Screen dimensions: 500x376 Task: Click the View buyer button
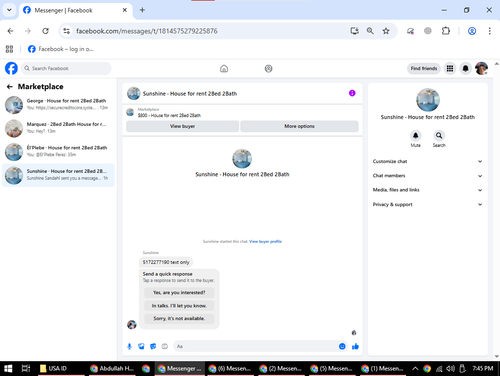[182, 126]
